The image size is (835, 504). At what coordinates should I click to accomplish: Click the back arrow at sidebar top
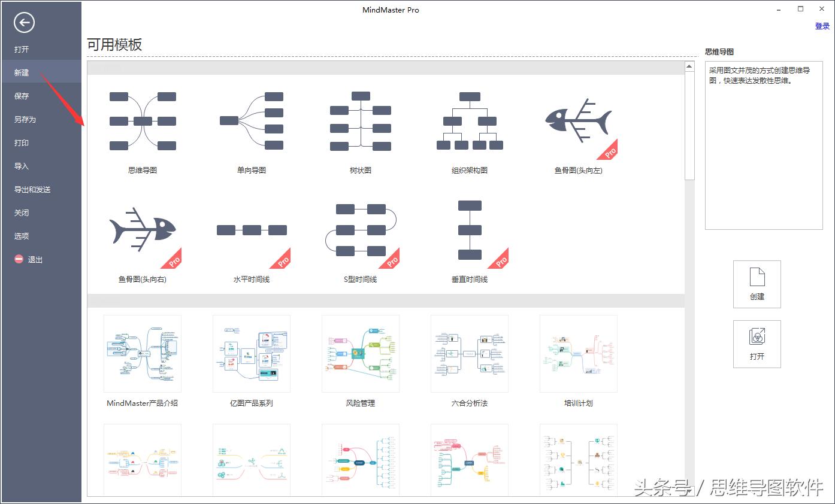[23, 23]
